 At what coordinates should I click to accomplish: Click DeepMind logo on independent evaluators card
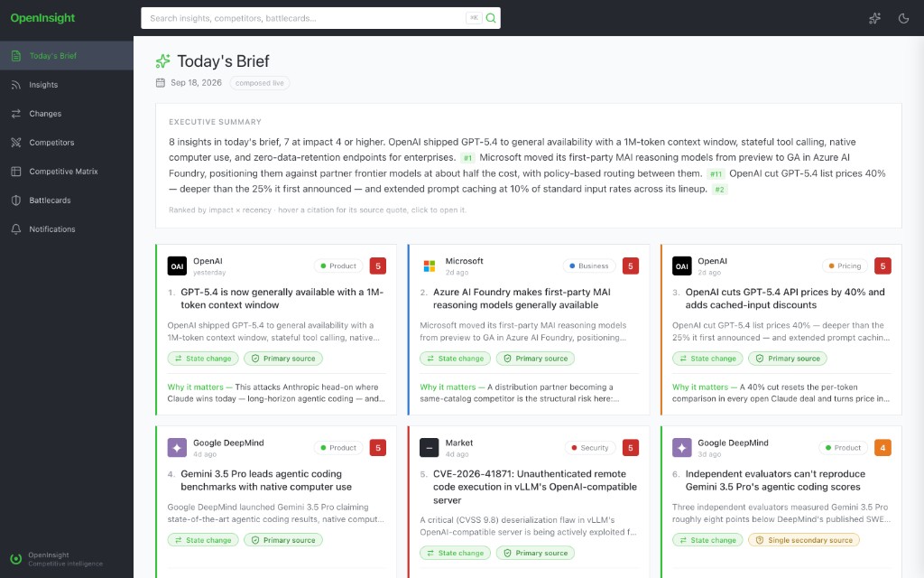pos(682,448)
